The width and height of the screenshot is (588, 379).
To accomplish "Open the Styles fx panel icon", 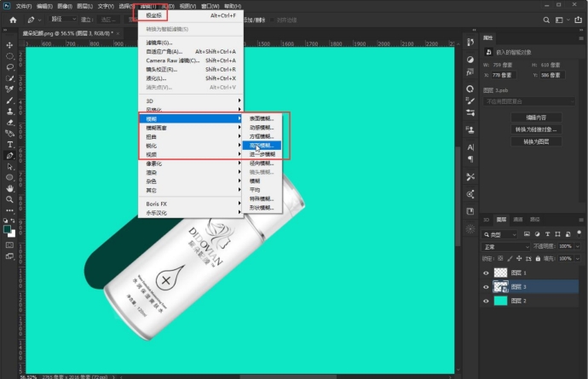I will click(470, 72).
